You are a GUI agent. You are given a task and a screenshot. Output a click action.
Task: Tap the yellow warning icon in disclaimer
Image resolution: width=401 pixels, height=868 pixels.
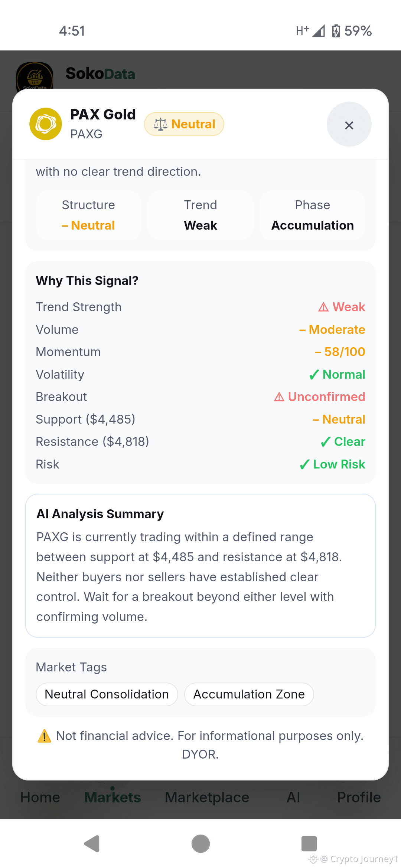(45, 736)
